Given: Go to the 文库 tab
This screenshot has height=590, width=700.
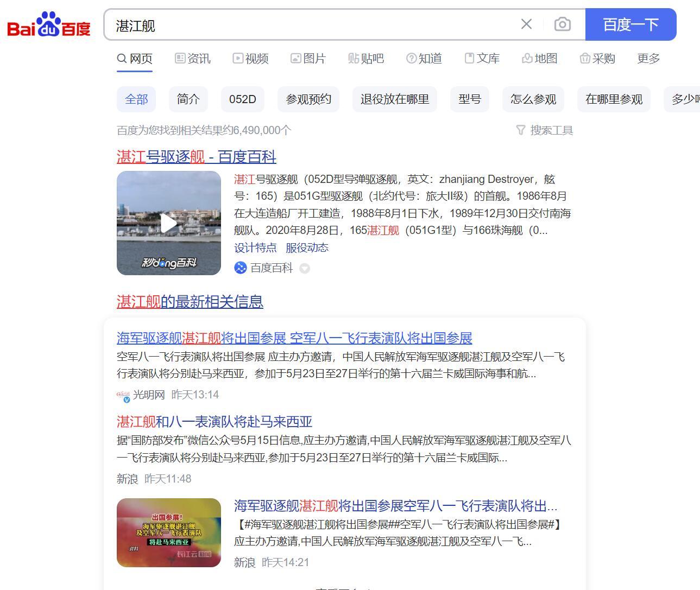Looking at the screenshot, I should (482, 58).
